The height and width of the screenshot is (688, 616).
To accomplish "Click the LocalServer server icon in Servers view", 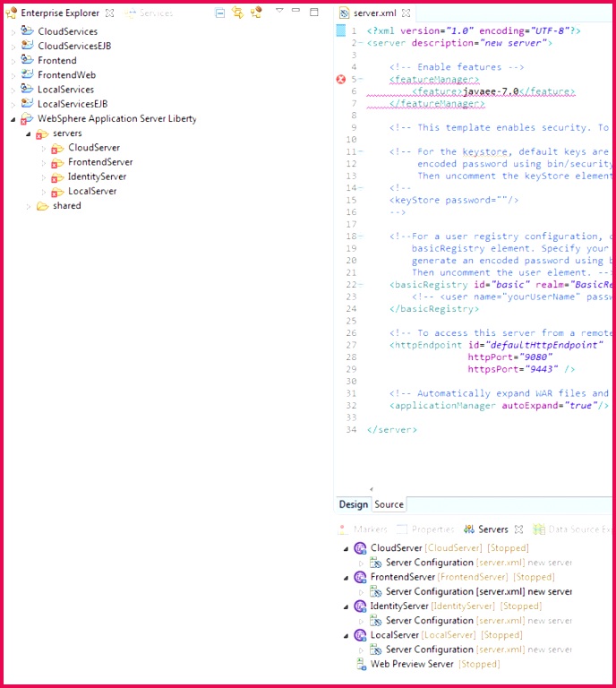I will coord(360,635).
